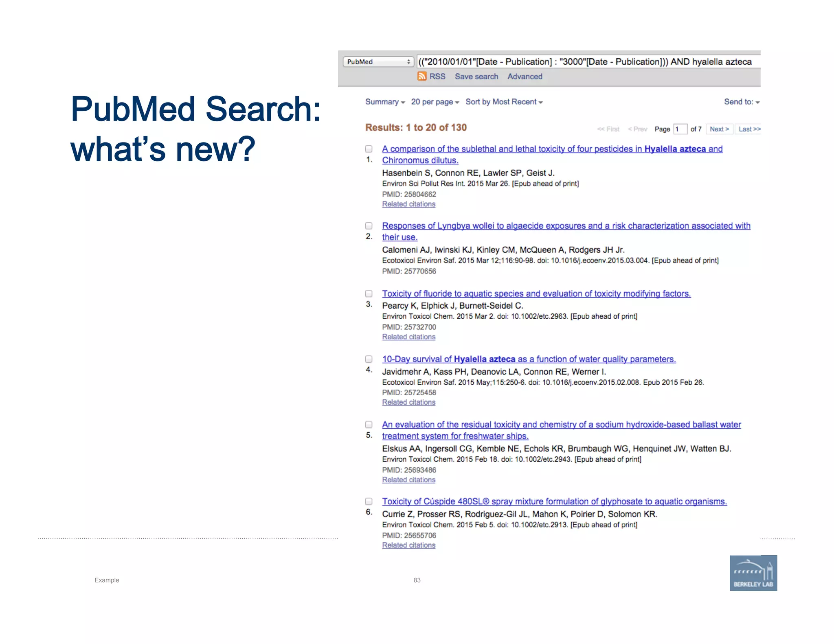Open the four pesticides toxicity comparison article
834x644 pixels.
tap(552, 155)
